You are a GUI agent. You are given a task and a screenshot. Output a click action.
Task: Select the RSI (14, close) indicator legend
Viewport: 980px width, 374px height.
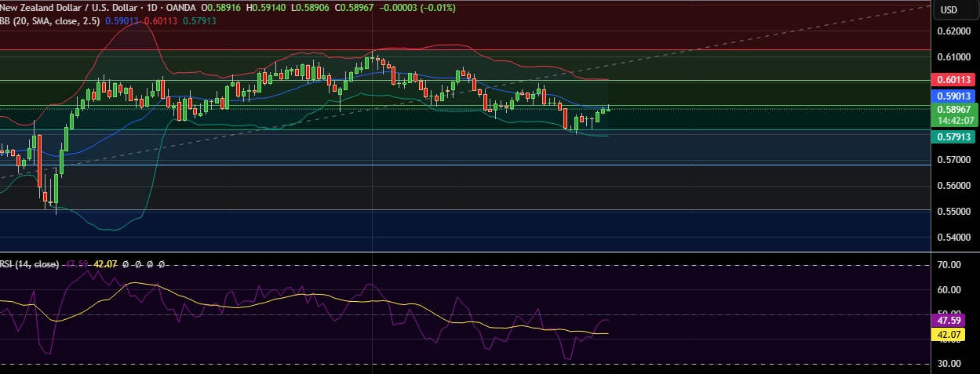click(x=29, y=264)
